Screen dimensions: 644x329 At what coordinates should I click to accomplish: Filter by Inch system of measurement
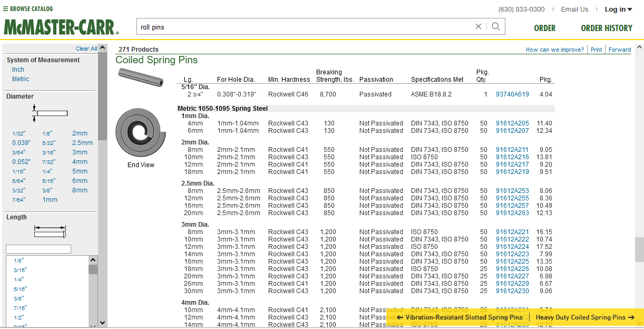[x=18, y=70]
